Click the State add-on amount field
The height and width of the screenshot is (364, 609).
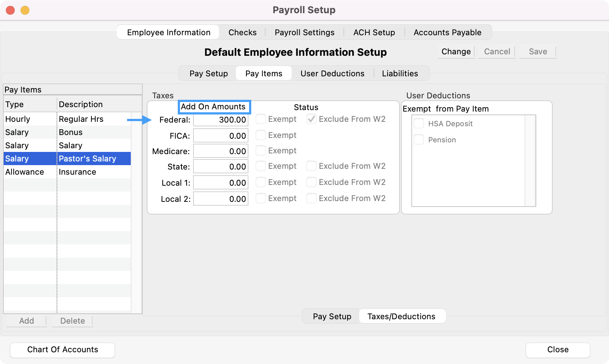[x=220, y=167]
